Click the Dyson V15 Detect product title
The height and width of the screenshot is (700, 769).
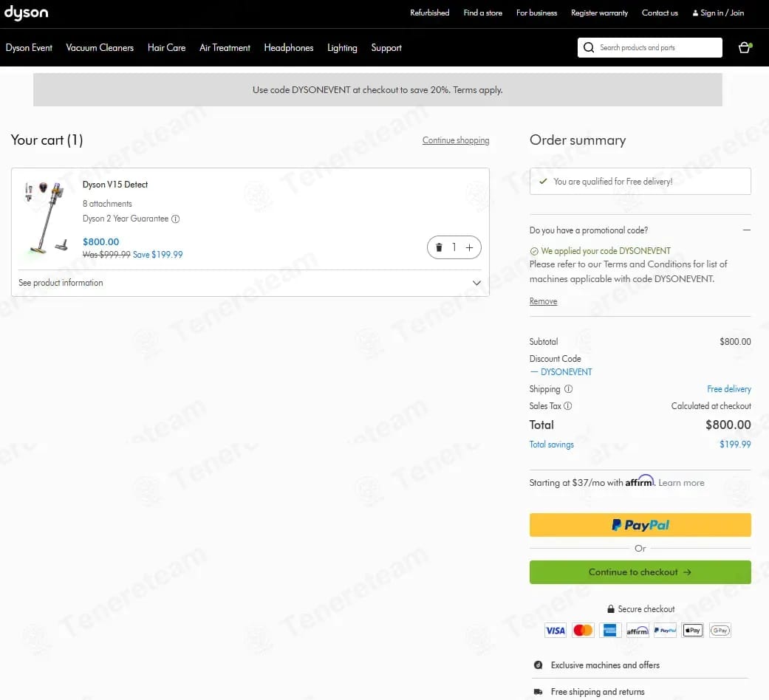tap(115, 185)
